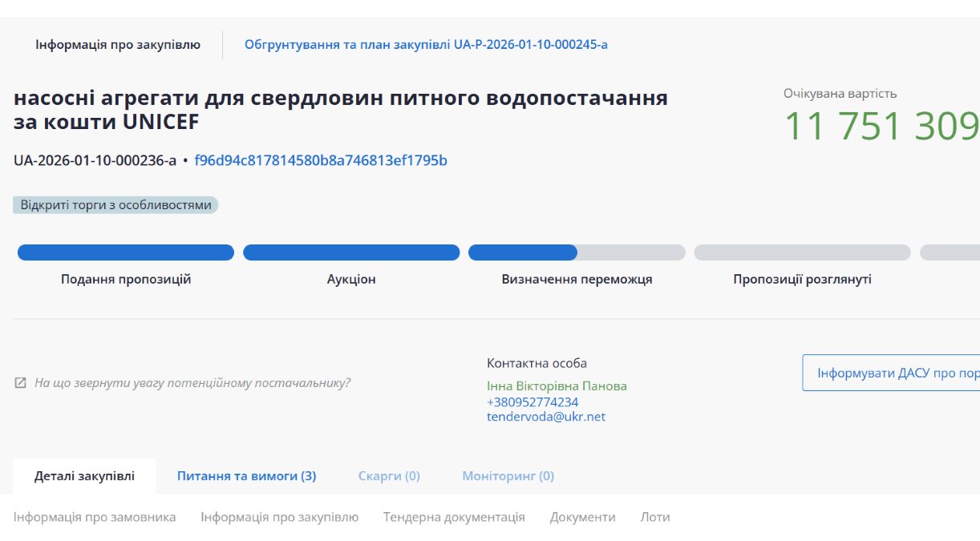
Task: Click the phone number +380952774234
Action: tap(533, 402)
